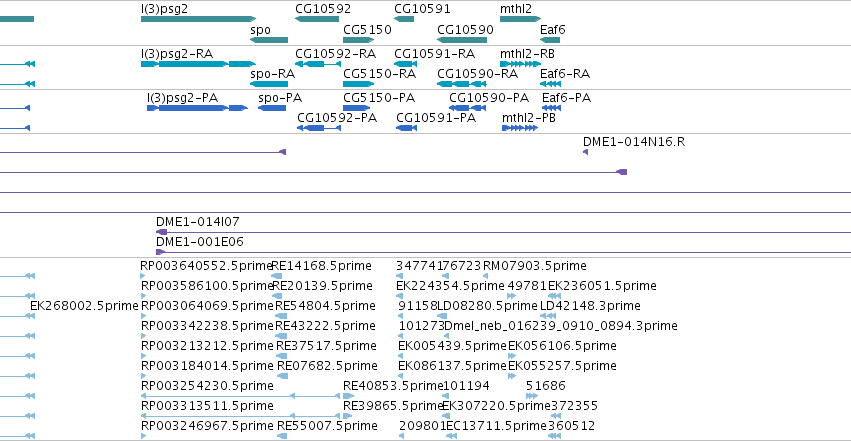This screenshot has width=851, height=441.
Task: Click the 360512 EST label
Action: pyautogui.click(x=571, y=426)
